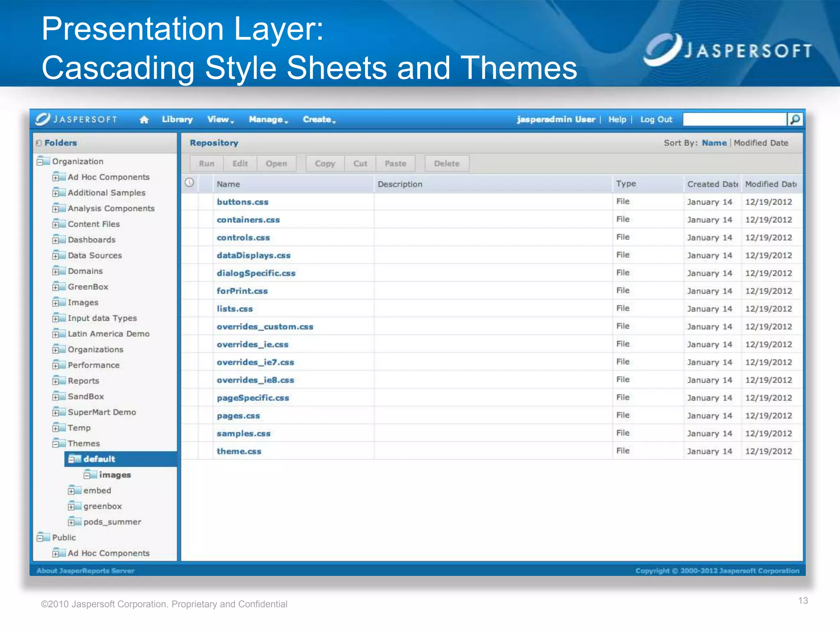
Task: Expand the Content Files folder
Action: [55, 225]
